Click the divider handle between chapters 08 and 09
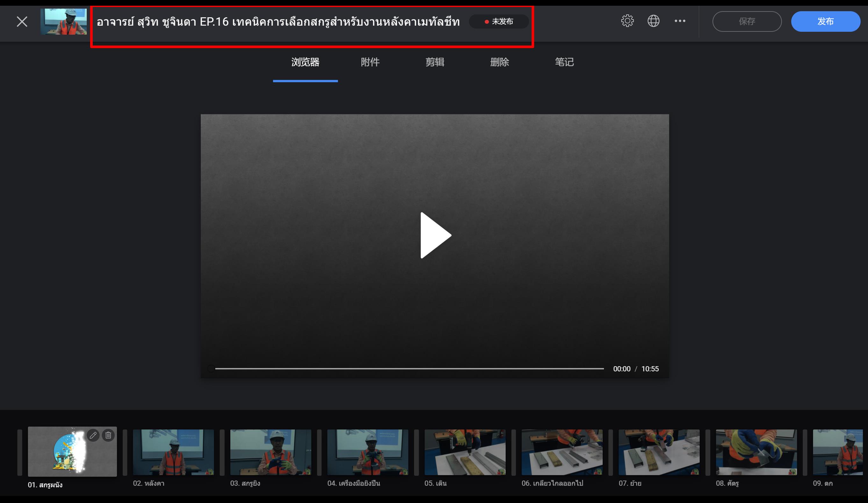 [x=805, y=452]
